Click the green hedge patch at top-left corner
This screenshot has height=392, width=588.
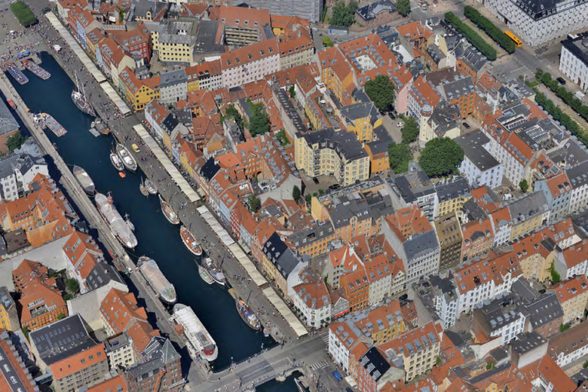coord(23,13)
